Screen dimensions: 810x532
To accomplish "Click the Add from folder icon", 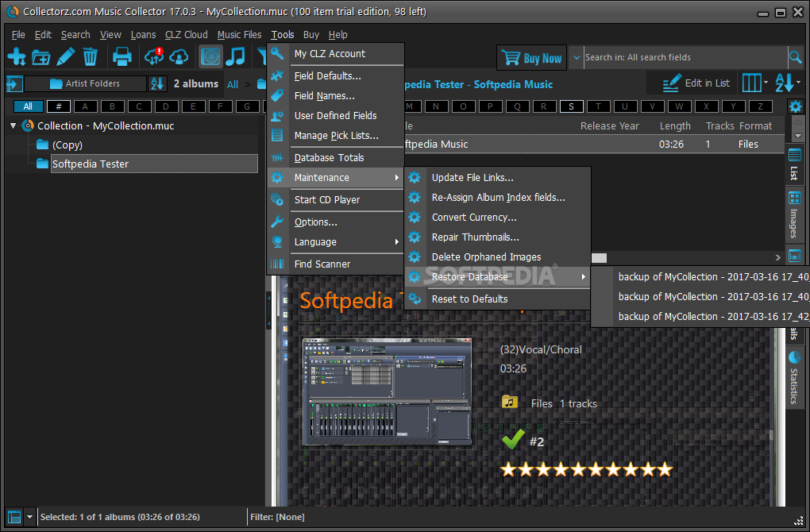I will [40, 57].
